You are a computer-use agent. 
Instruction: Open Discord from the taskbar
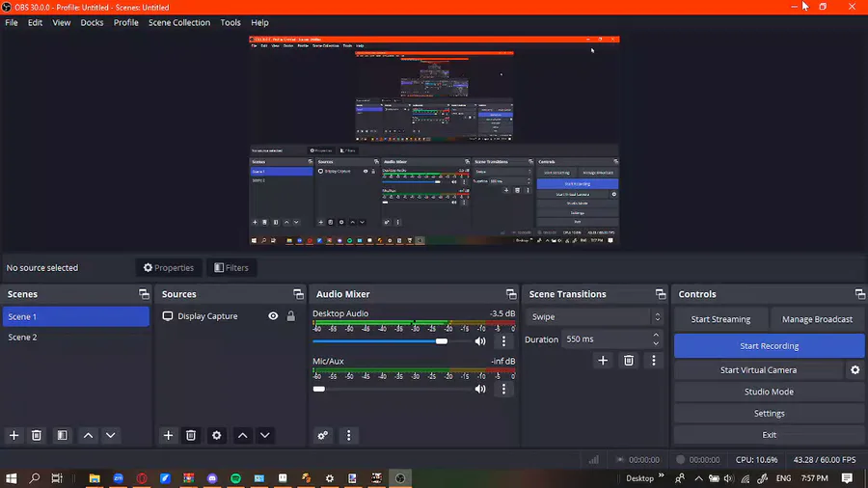(x=212, y=478)
